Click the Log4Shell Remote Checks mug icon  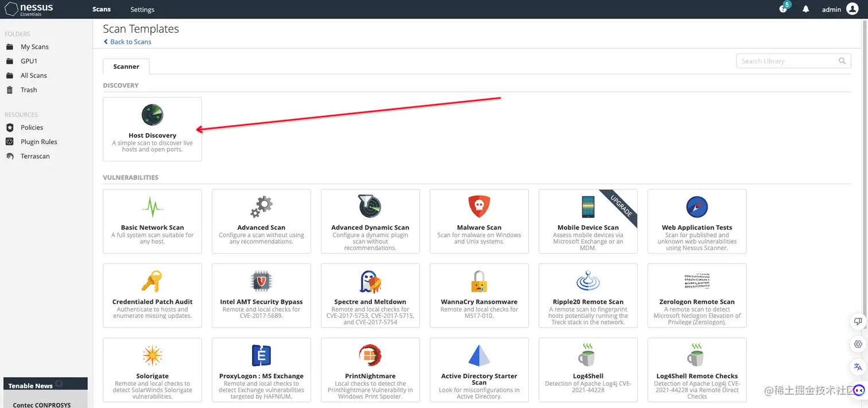pyautogui.click(x=695, y=355)
